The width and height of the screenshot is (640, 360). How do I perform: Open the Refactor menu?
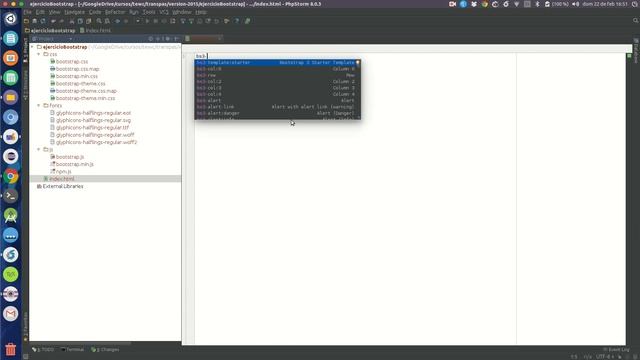[115, 12]
